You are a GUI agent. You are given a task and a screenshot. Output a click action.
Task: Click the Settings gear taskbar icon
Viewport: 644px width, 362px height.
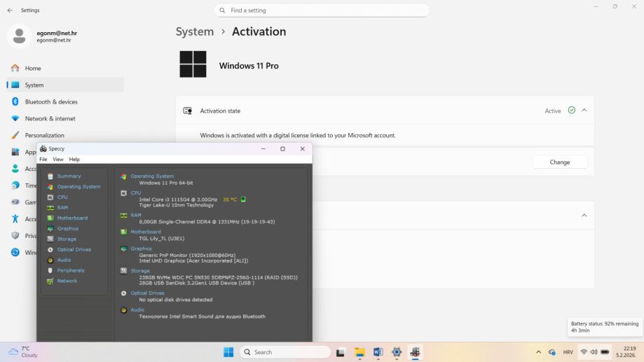click(x=397, y=352)
